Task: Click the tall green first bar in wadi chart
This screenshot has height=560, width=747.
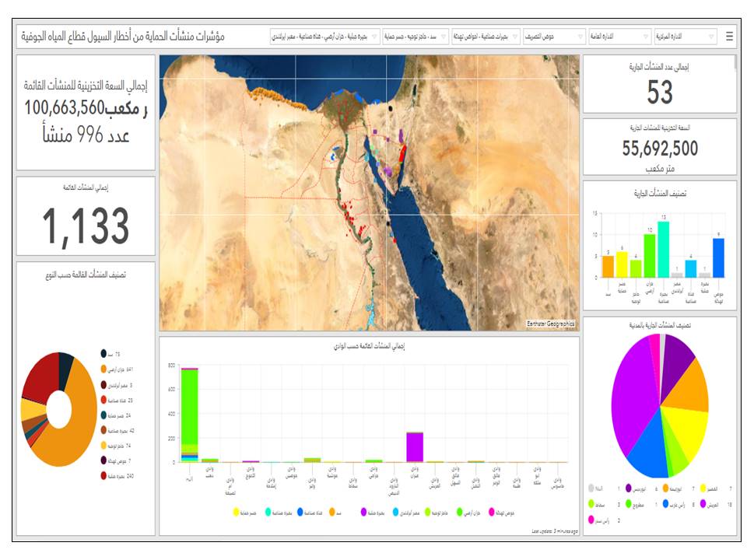Action: [x=189, y=404]
